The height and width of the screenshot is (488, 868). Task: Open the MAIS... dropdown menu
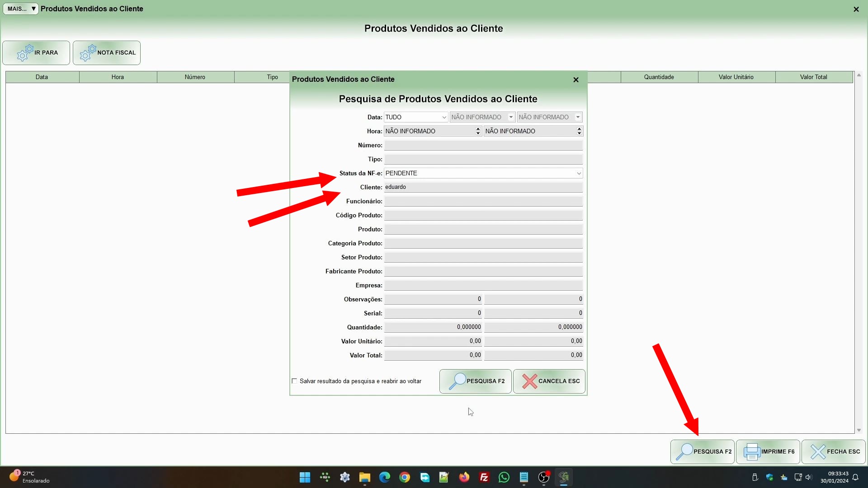(x=21, y=9)
